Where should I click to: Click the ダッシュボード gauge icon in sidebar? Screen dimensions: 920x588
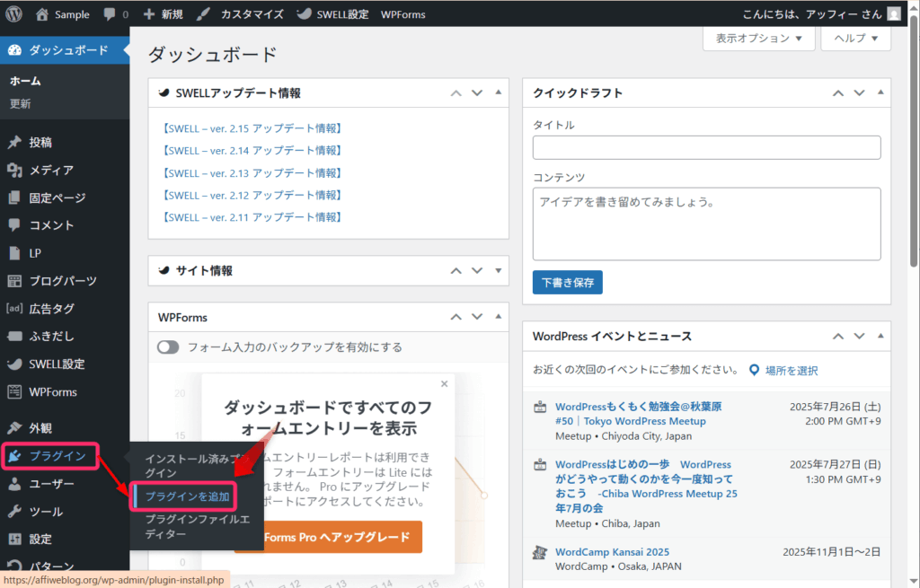tap(14, 50)
